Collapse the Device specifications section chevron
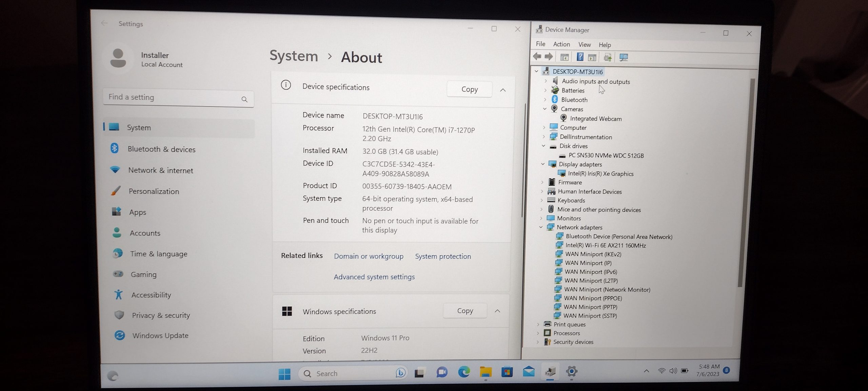Viewport: 868px width, 391px height. pos(503,90)
